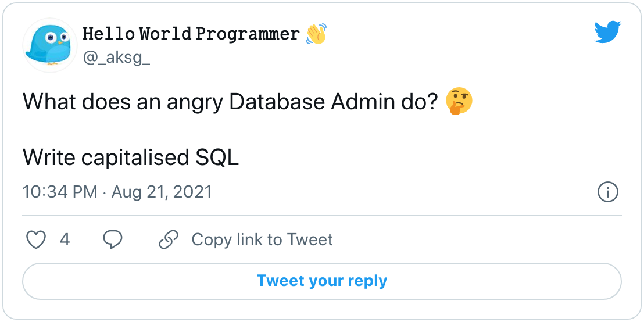The height and width of the screenshot is (322, 644).
Task: Like the tweet with the heart icon
Action: (x=36, y=239)
